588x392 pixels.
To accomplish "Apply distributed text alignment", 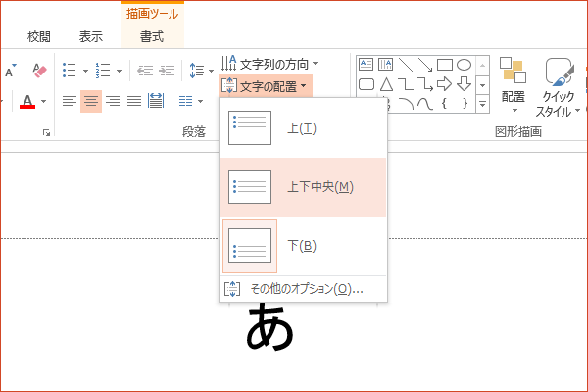I will coord(156,101).
